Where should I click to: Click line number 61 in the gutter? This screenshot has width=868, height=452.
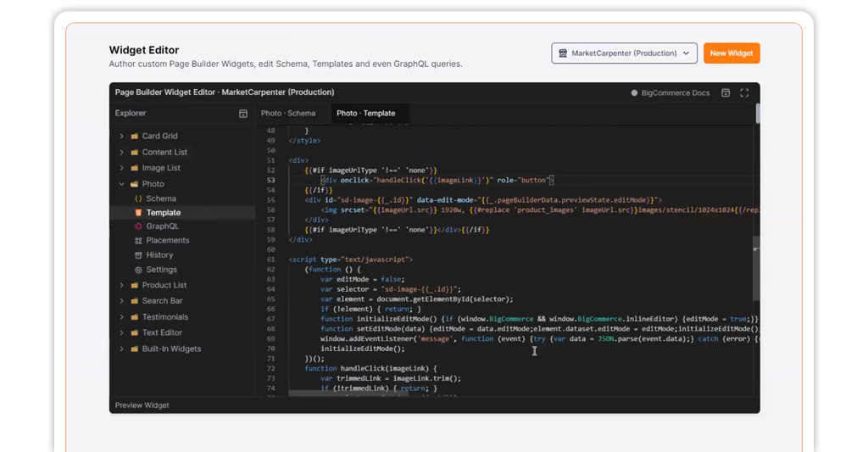[270, 259]
